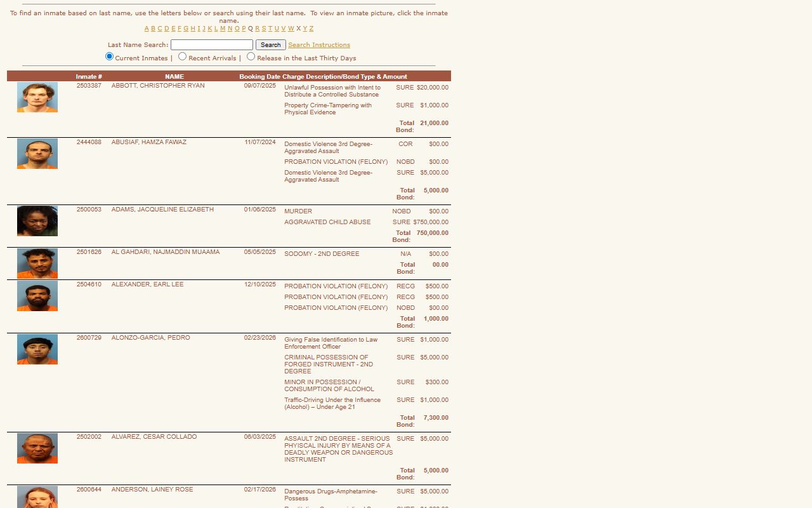Click the Last Name Search input field
Screen dimensions: 812x508
click(x=212, y=45)
